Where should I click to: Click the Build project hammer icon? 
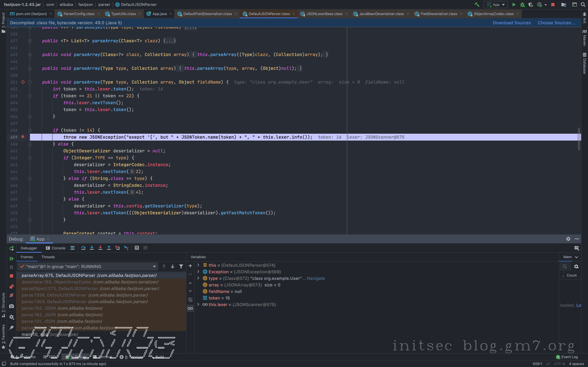(x=477, y=5)
